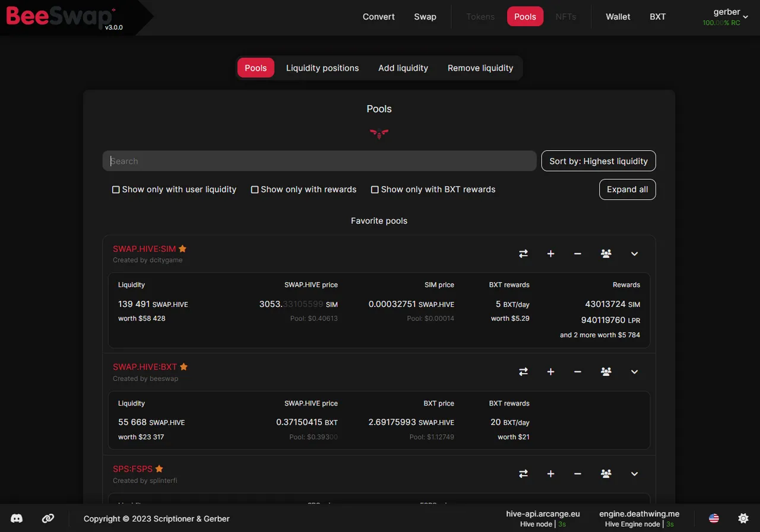Focus the pool Search field
This screenshot has height=532, width=760.
[319, 161]
